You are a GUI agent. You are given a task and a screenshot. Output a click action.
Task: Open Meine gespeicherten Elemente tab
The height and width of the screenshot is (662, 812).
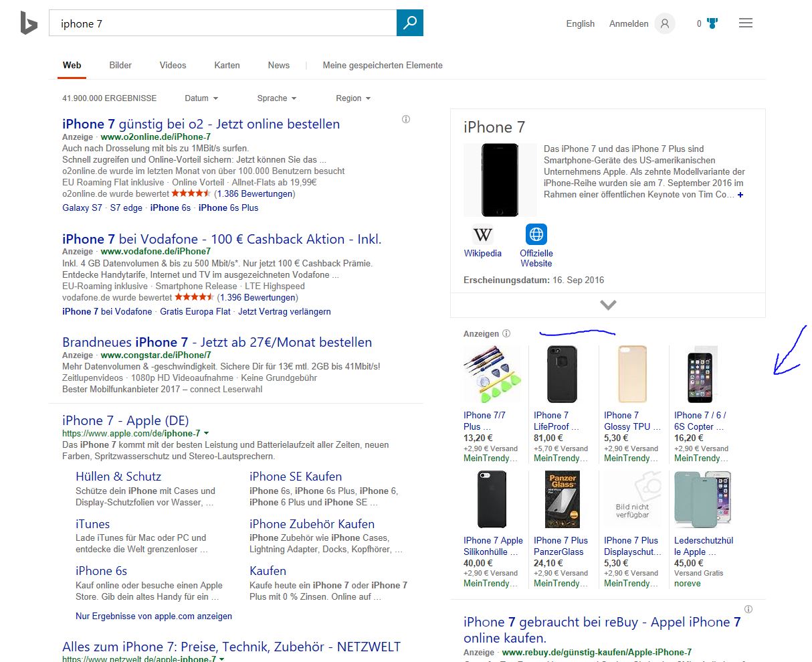click(x=383, y=65)
